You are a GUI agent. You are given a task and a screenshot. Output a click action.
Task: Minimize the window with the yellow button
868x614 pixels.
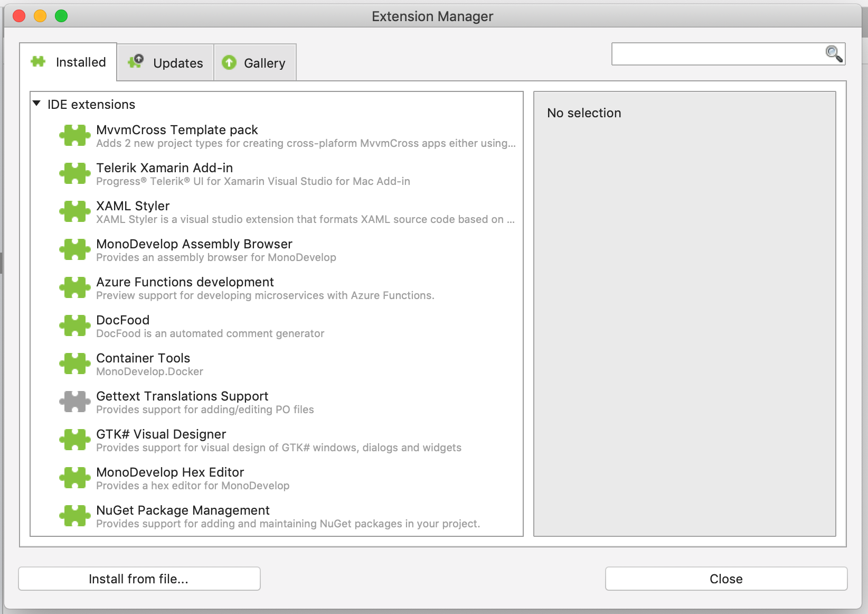40,16
